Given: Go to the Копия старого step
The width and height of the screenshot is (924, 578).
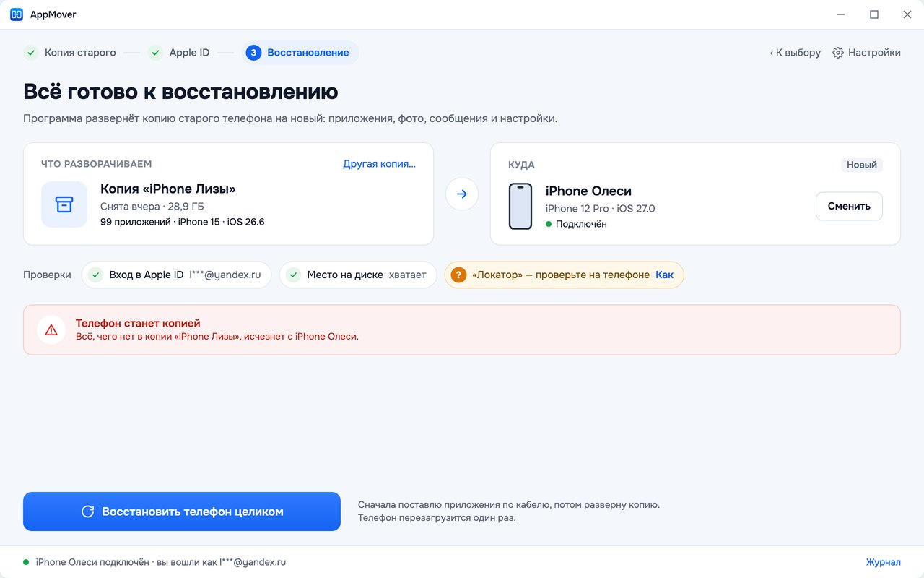Looking at the screenshot, I should click(x=71, y=53).
